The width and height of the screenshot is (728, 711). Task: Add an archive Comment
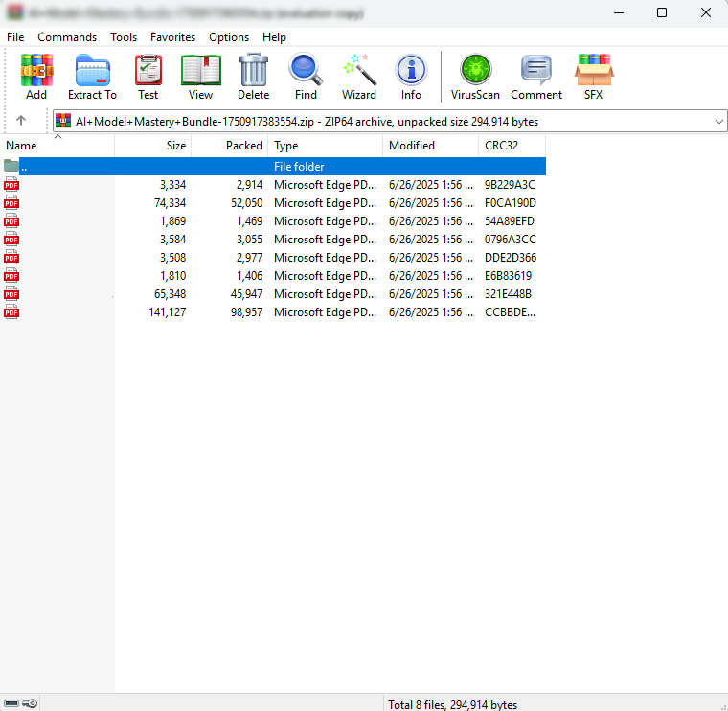point(536,77)
